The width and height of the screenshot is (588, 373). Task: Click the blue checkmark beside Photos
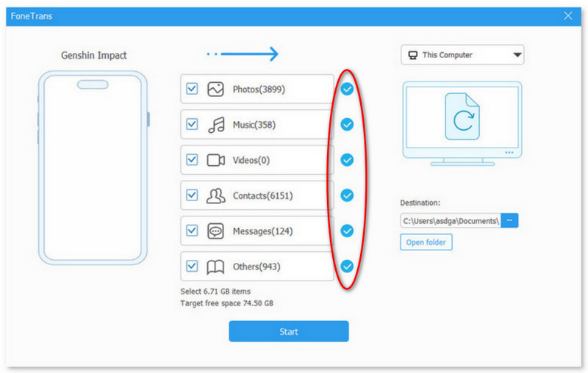(x=347, y=90)
